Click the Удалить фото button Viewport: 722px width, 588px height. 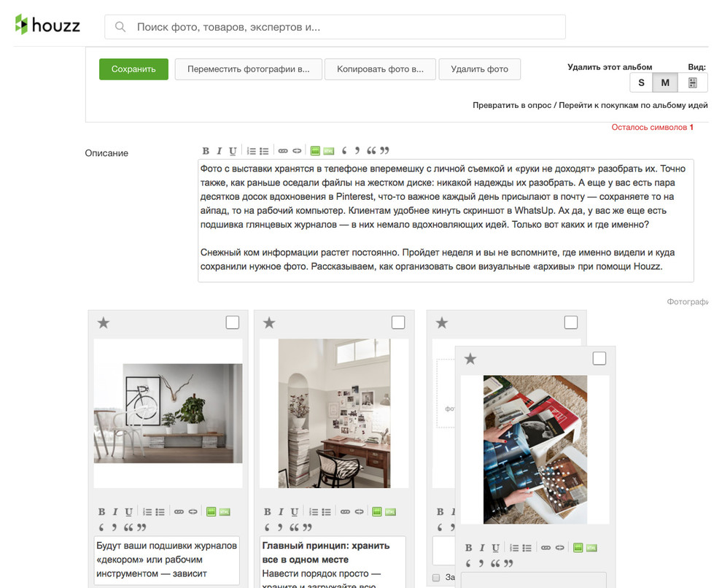[x=479, y=69]
